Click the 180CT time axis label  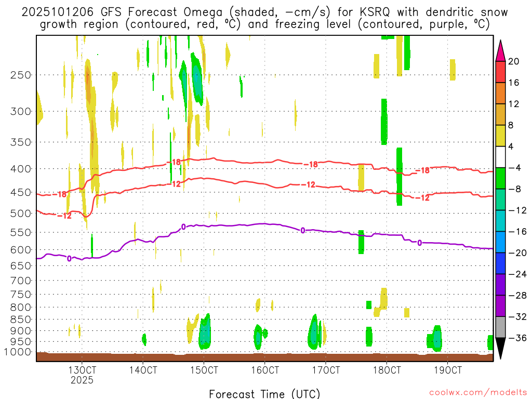pos(387,370)
